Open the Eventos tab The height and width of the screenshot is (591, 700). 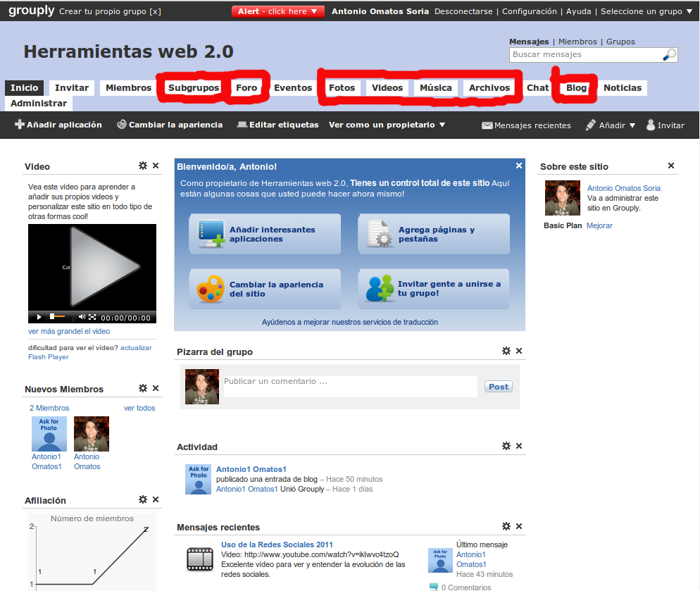coord(293,87)
